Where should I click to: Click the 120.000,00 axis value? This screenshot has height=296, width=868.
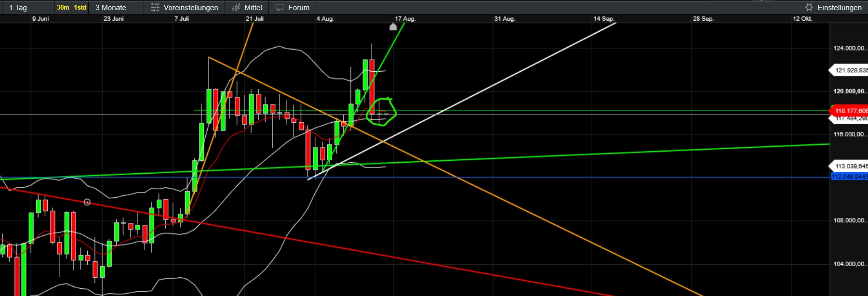[x=850, y=91]
